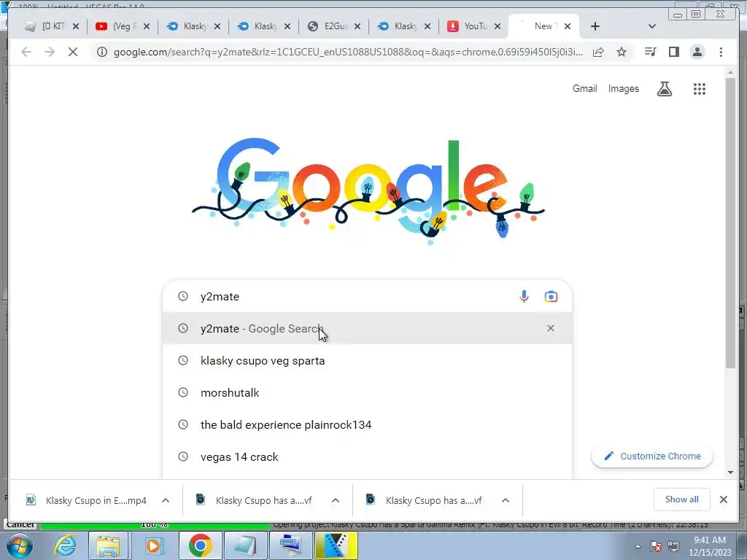
Task: Open File Explorer from taskbar
Action: click(x=108, y=545)
